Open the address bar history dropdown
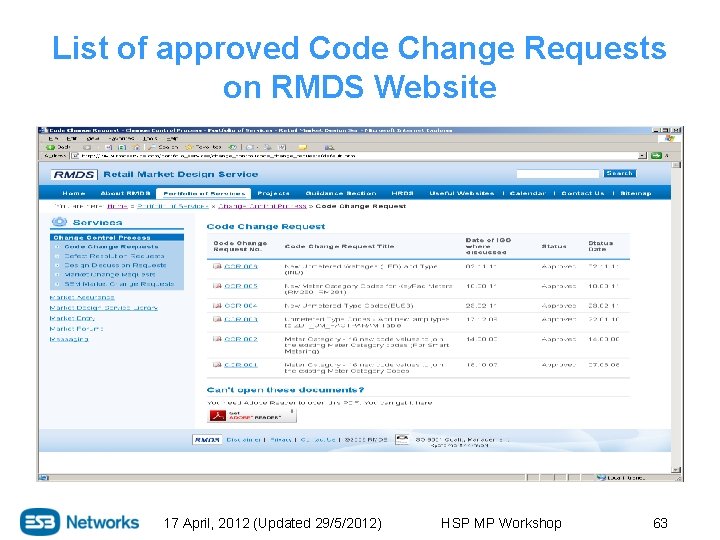Viewport: 720px width, 540px height. (x=642, y=156)
